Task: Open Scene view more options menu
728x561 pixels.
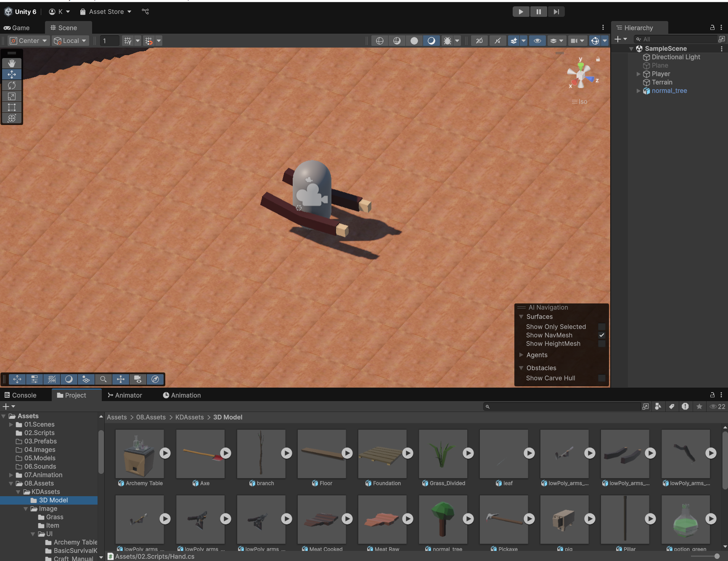Action: [x=603, y=27]
